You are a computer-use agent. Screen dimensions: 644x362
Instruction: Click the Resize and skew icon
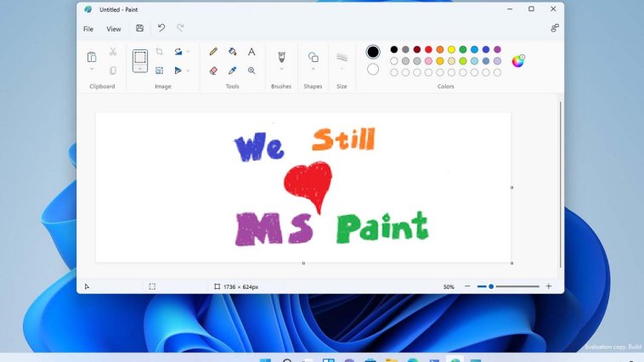[x=160, y=71]
